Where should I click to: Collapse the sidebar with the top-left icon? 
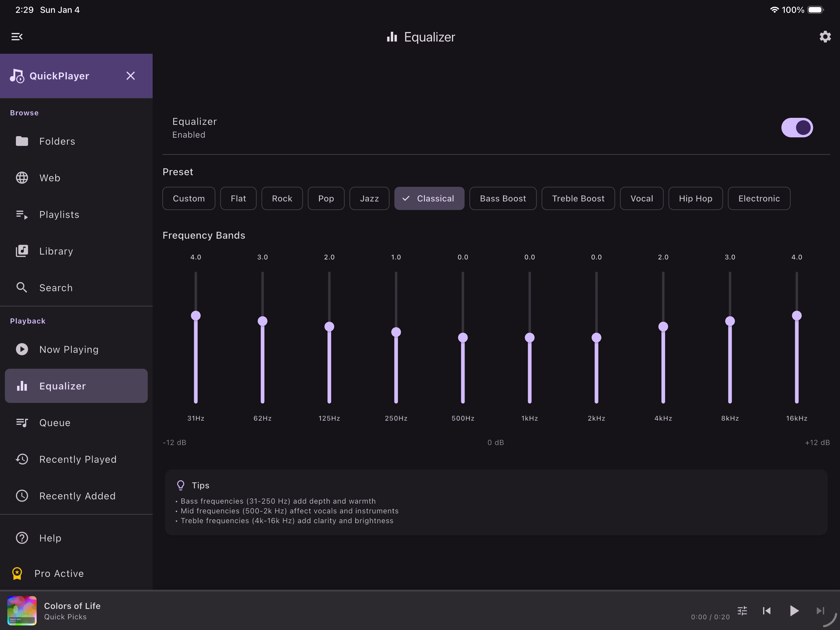(17, 36)
